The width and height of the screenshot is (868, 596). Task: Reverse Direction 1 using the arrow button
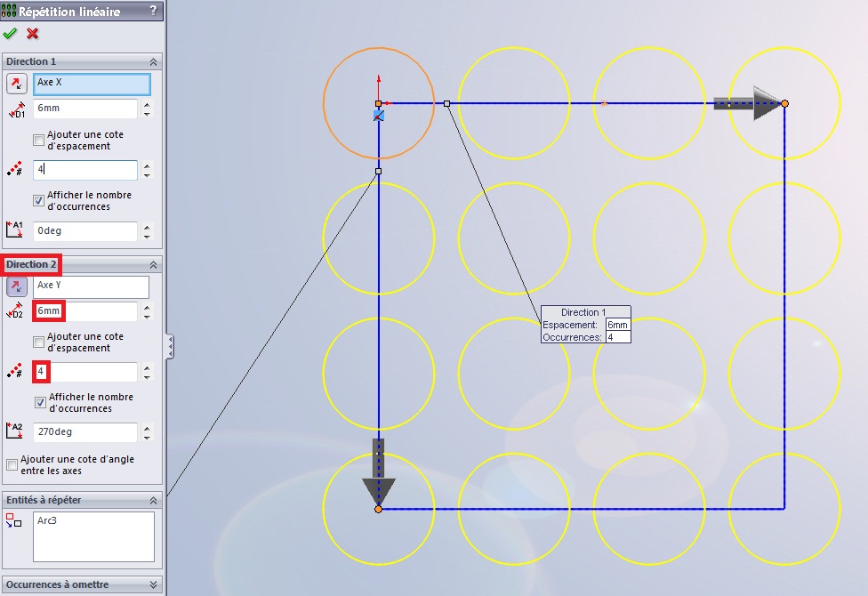[x=16, y=85]
